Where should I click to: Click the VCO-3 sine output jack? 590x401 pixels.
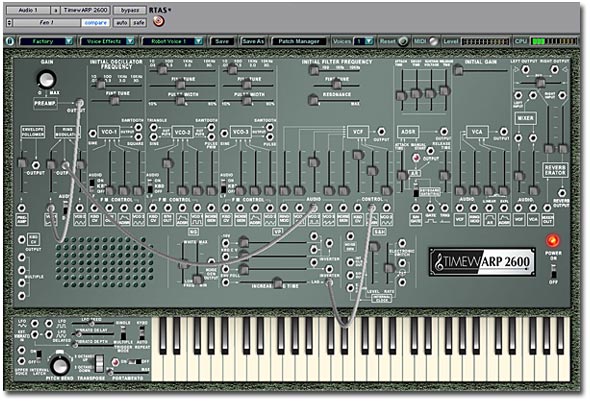[x=225, y=133]
